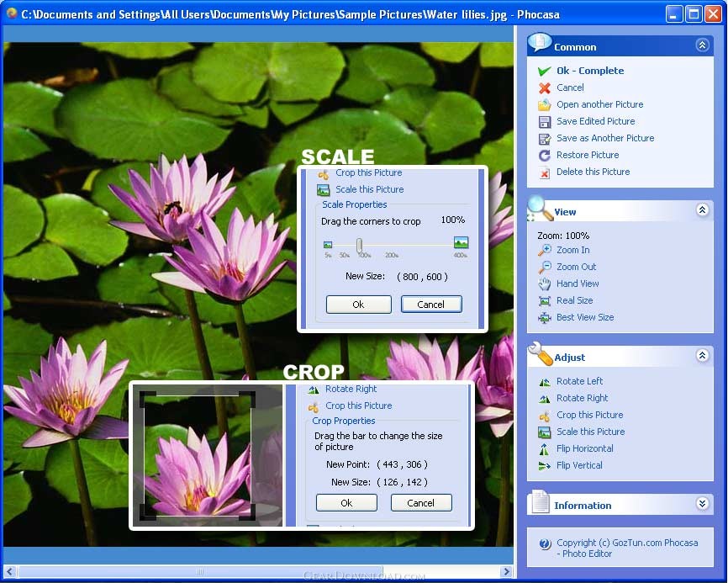This screenshot has width=728, height=583.
Task: Click the Save Edited Picture disk icon
Action: tap(544, 121)
